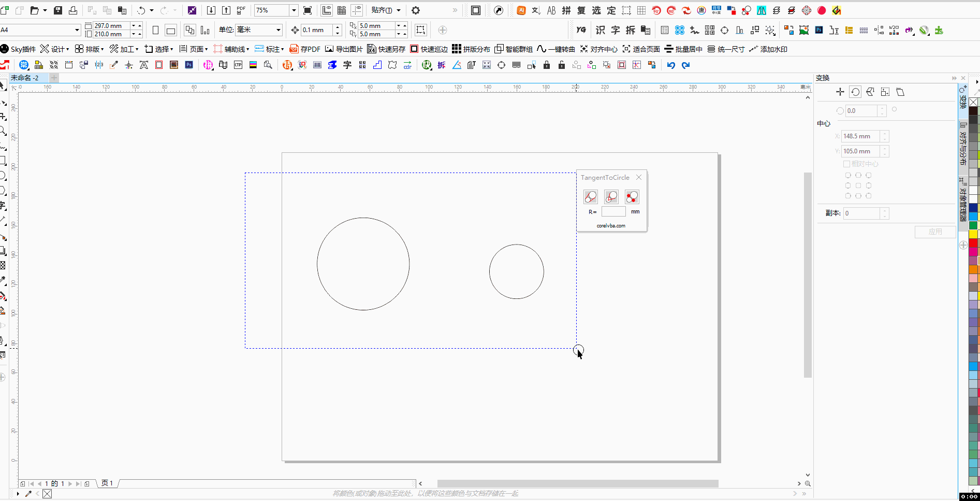This screenshot has width=980, height=501.
Task: Pick the dark blue palette swatch
Action: click(x=973, y=208)
